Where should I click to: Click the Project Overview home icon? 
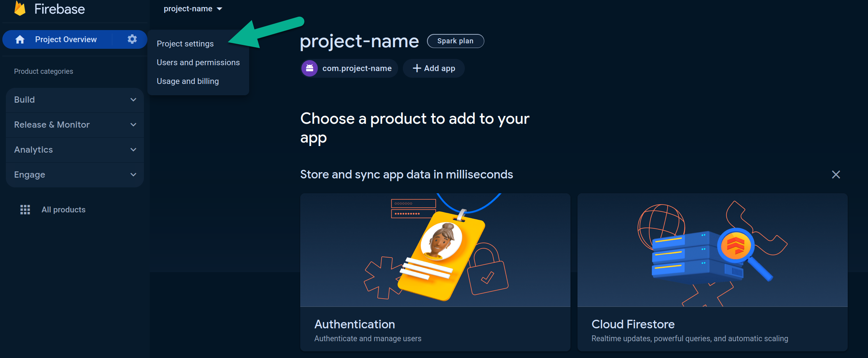(20, 39)
